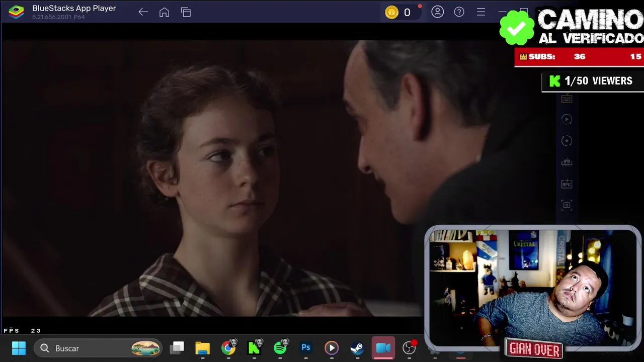Click the BlueStacks App Player title text

pos(74,8)
